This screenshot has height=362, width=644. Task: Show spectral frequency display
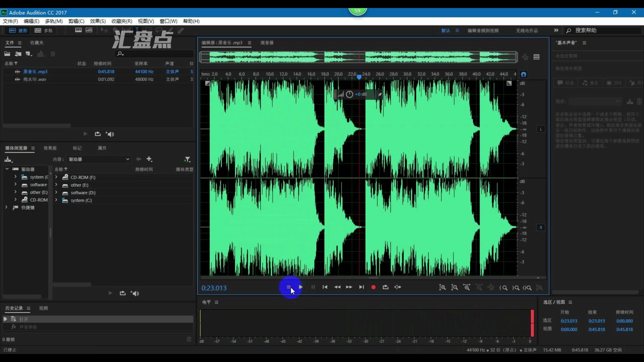[78, 30]
